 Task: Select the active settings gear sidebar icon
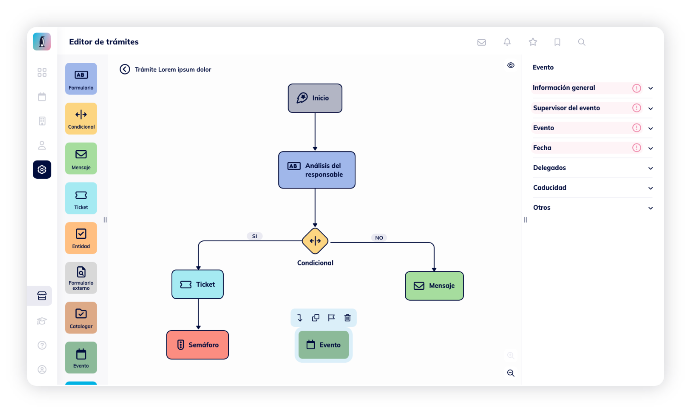point(42,169)
